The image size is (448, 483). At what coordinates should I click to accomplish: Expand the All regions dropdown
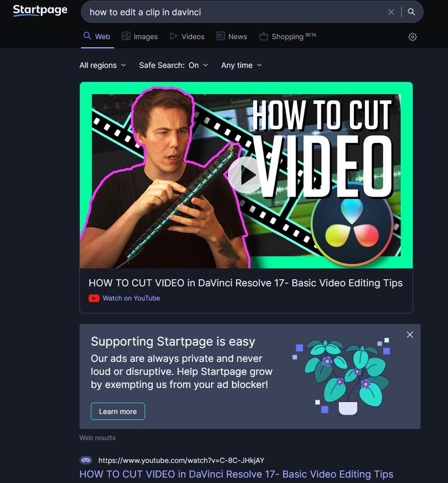click(x=102, y=65)
